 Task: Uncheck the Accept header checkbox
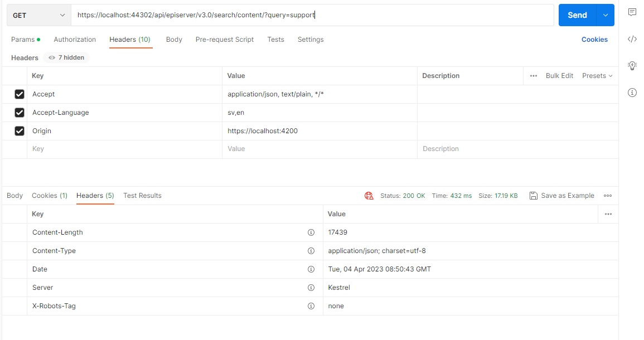point(20,94)
